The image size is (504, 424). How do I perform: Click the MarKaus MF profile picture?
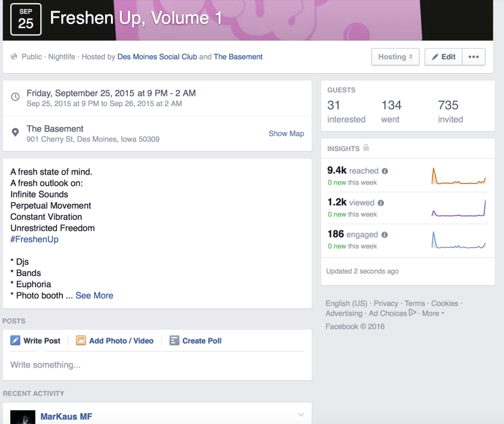[23, 417]
